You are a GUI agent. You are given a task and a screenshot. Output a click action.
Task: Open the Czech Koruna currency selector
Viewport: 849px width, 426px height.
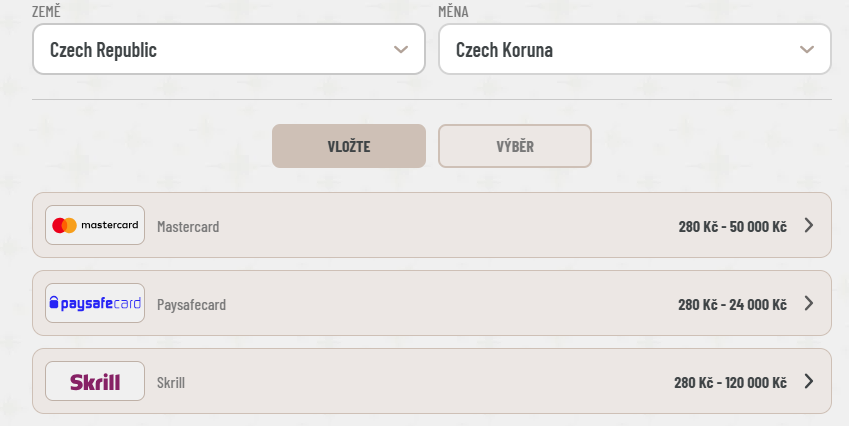pos(635,49)
